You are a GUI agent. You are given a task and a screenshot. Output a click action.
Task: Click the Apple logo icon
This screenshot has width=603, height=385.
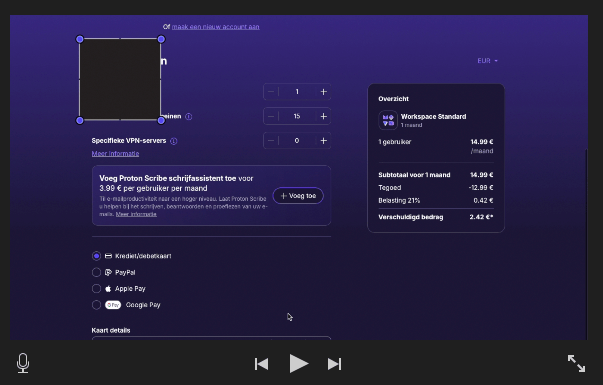tap(108, 288)
